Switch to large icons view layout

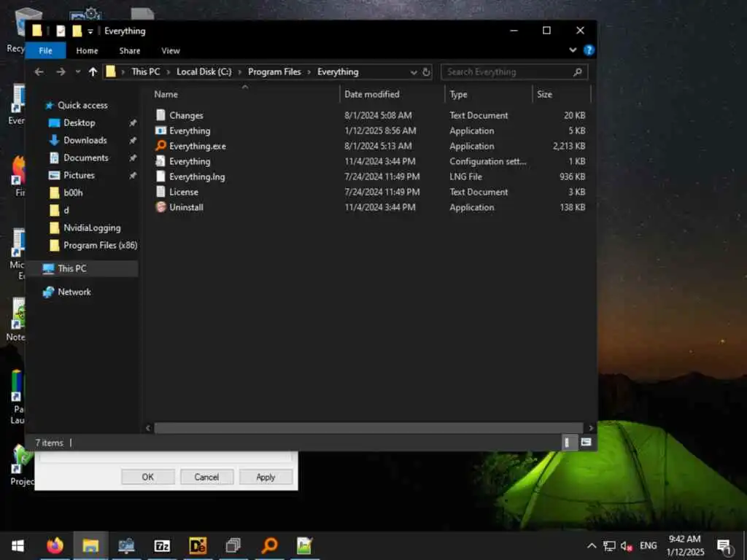(x=586, y=443)
